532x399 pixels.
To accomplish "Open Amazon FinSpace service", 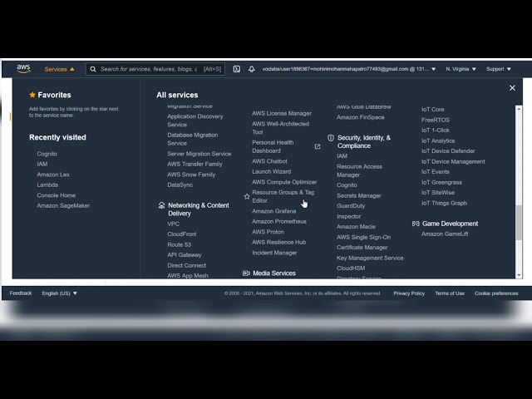I will coord(360,117).
